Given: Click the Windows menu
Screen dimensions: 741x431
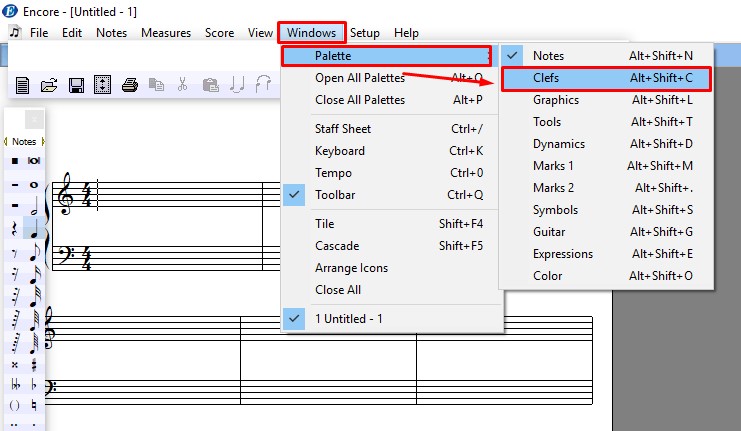Looking at the screenshot, I should click(x=311, y=33).
